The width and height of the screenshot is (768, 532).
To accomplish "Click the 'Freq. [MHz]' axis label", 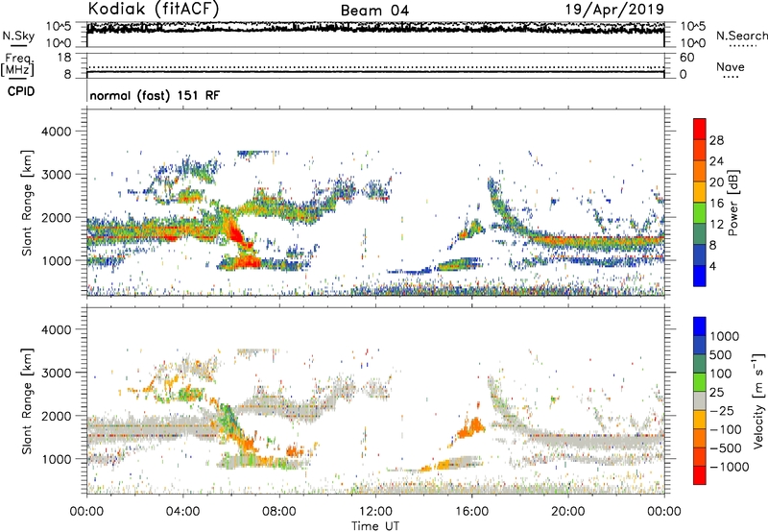I will (x=17, y=64).
